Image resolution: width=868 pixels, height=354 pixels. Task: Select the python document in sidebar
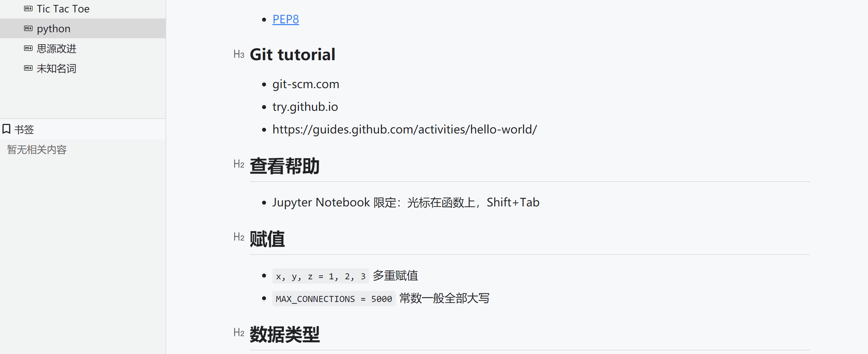83,28
